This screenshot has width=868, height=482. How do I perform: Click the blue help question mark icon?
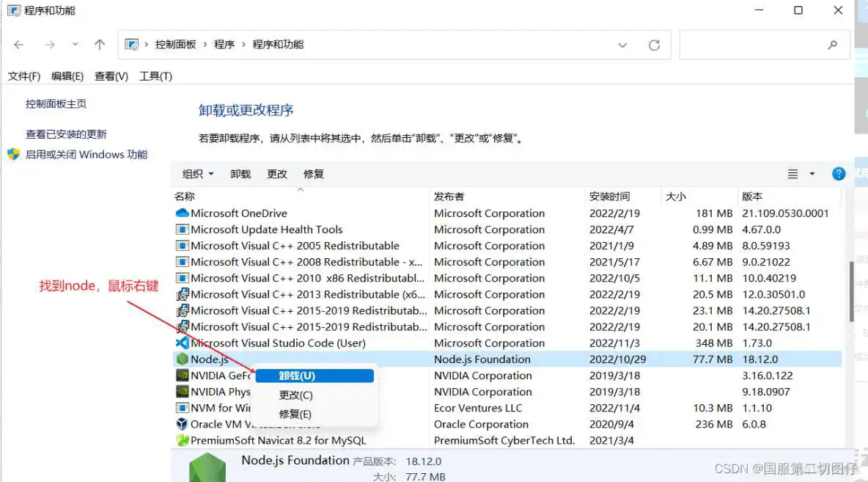838,173
